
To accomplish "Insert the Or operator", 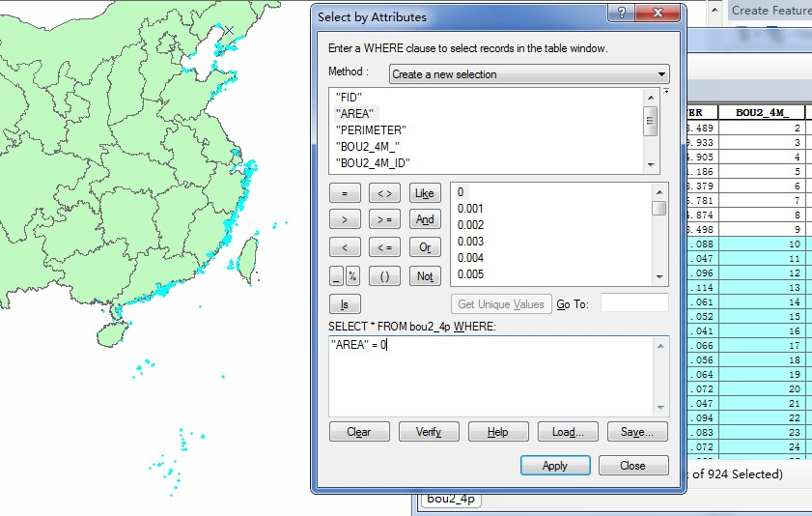I will pyautogui.click(x=425, y=247).
